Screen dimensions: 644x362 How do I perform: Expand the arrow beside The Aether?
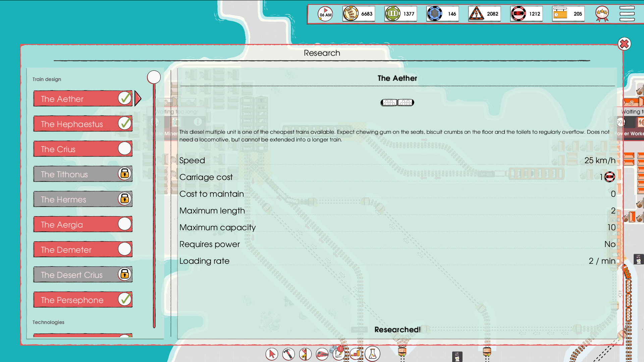tap(138, 98)
